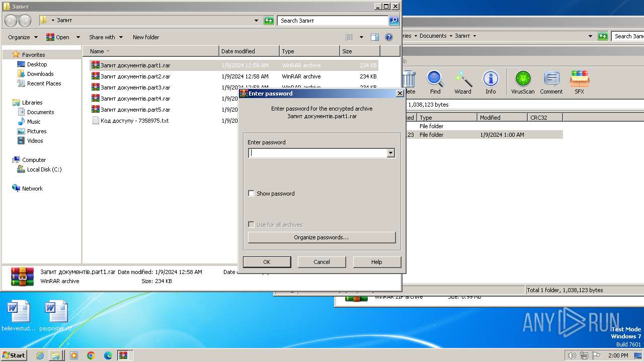644x362 pixels.
Task: Select Запит документів.part4.rar file
Action: pyautogui.click(x=234, y=99)
